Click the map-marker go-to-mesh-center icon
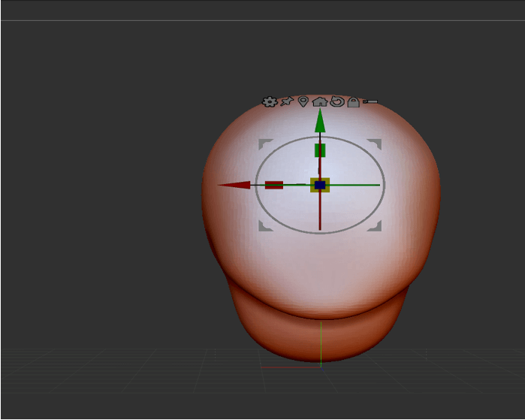Viewport: 525px width, 420px height. pyautogui.click(x=303, y=101)
